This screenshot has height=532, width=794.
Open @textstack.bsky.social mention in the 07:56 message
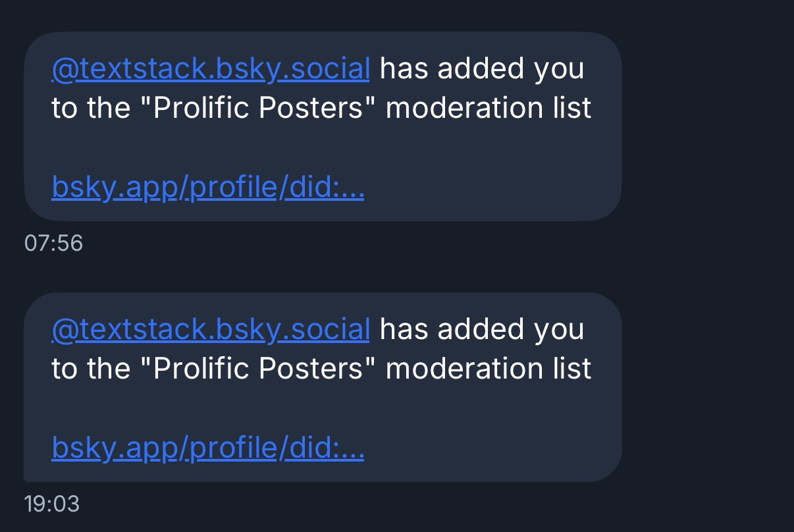(x=211, y=69)
